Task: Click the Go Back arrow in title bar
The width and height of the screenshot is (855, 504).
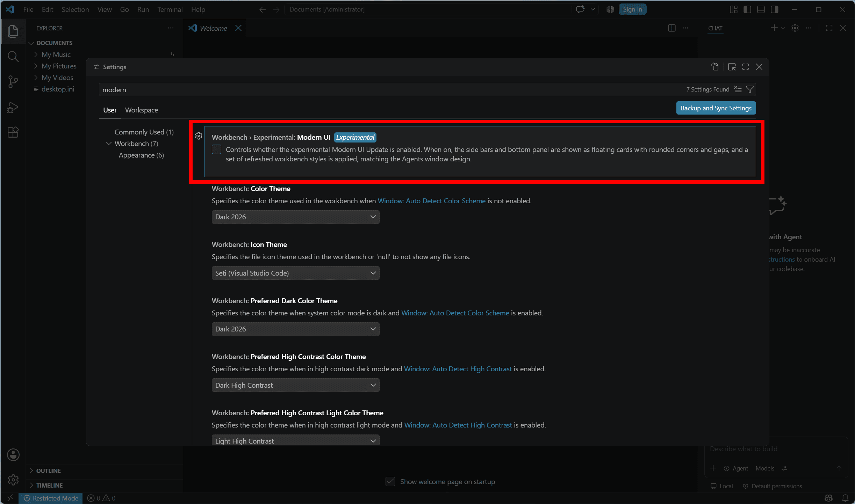Action: [263, 9]
